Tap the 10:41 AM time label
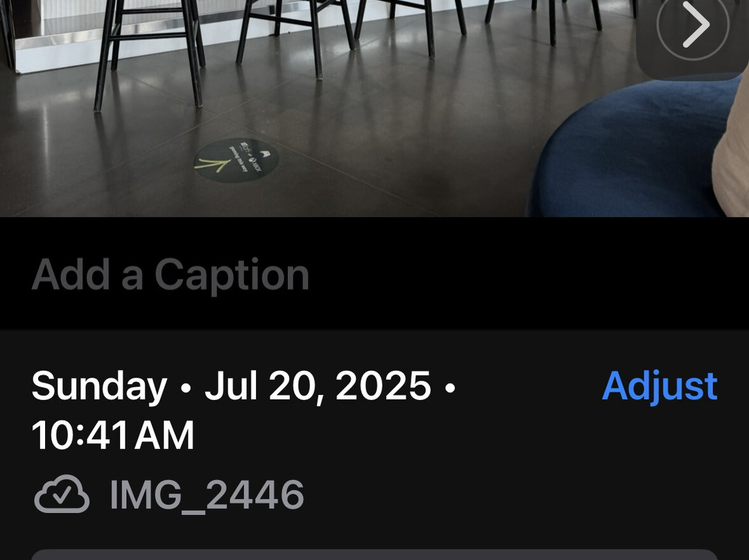The image size is (749, 560). click(x=113, y=435)
